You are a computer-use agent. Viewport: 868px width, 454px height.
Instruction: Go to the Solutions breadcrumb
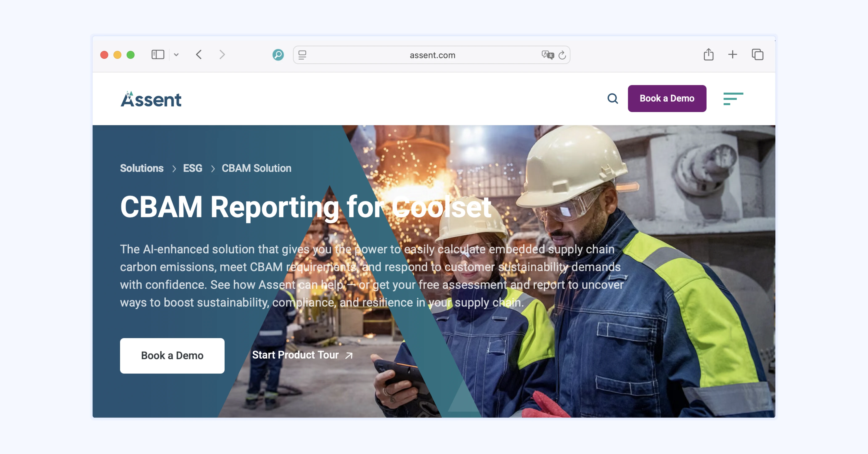click(x=142, y=168)
